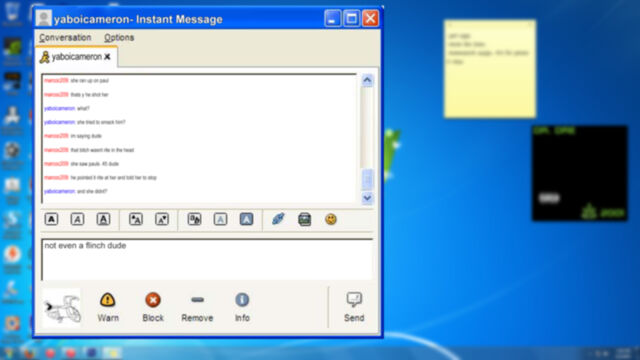Click the buddy icon drawing thumbnail

[x=61, y=308]
